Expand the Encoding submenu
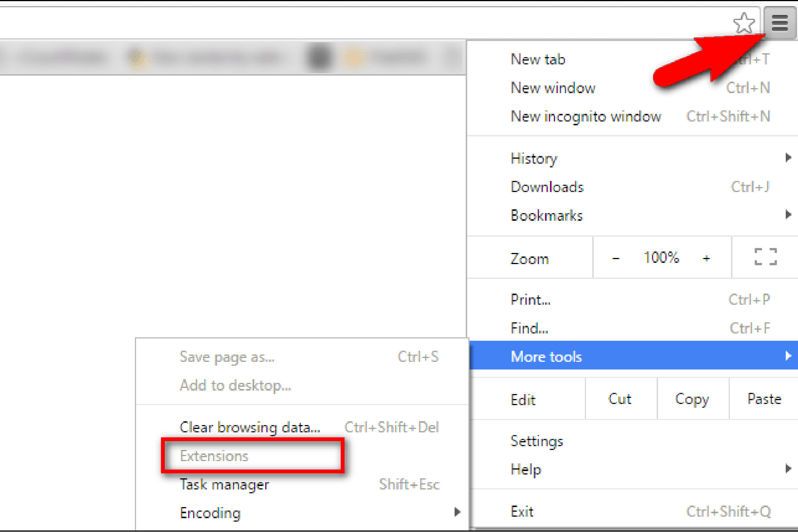 [302, 513]
